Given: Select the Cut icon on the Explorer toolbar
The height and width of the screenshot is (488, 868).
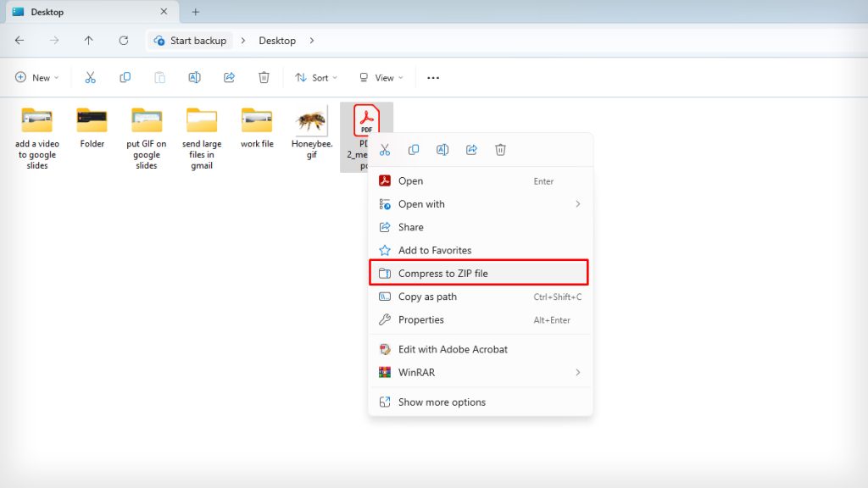Looking at the screenshot, I should coord(91,77).
